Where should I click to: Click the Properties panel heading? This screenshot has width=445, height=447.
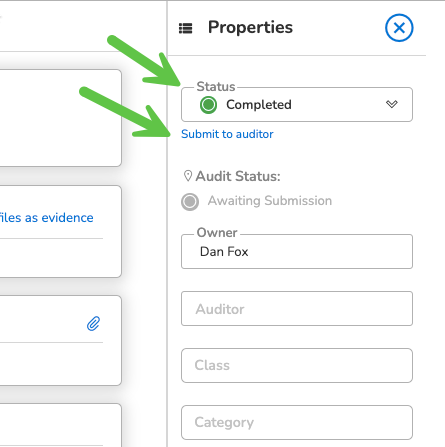(x=250, y=28)
